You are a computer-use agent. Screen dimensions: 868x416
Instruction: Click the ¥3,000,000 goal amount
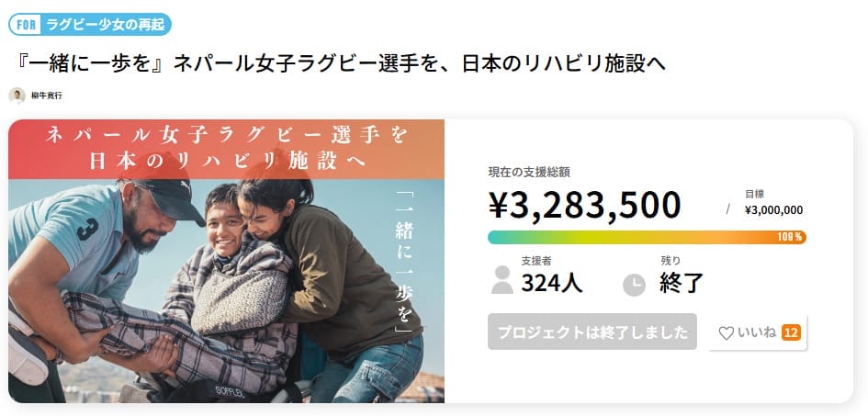coord(773,209)
